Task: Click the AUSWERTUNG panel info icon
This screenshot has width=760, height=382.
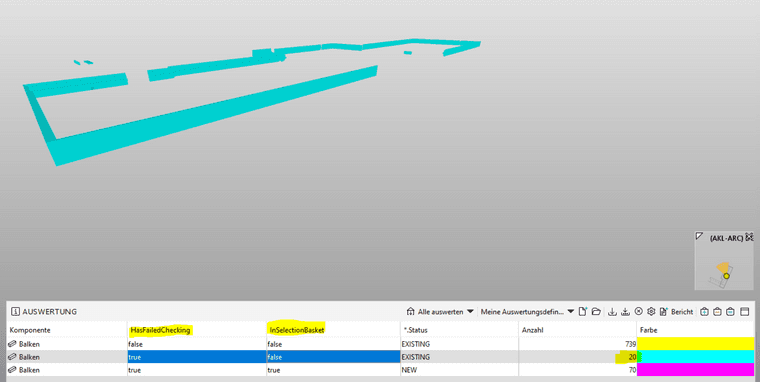Action: tap(16, 312)
